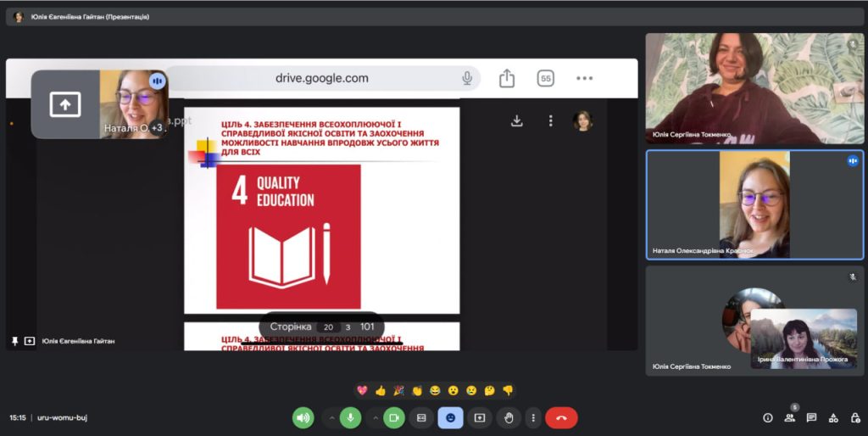Open meeting details info icon

(768, 417)
